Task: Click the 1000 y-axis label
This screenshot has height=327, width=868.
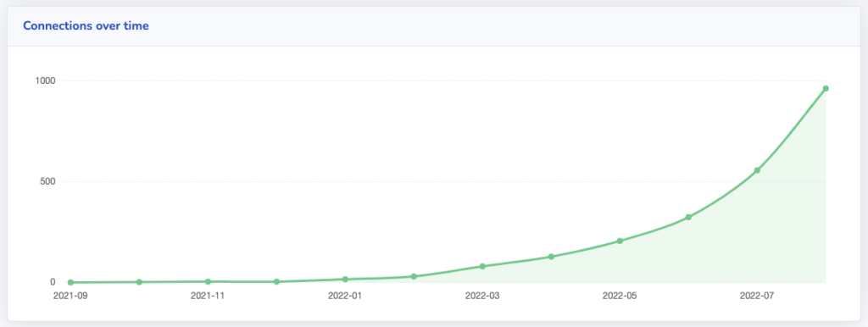Action: [46, 80]
